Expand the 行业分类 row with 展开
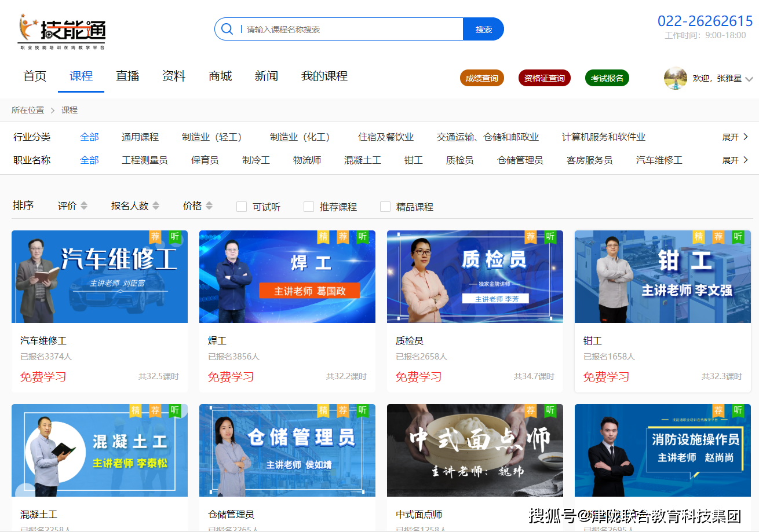This screenshot has height=532, width=759. click(735, 137)
